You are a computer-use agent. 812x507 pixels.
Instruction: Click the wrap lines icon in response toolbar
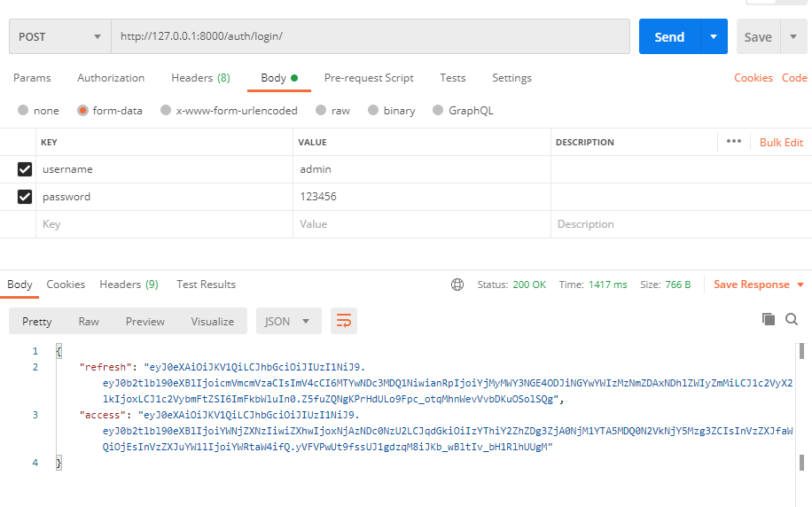pyautogui.click(x=344, y=321)
